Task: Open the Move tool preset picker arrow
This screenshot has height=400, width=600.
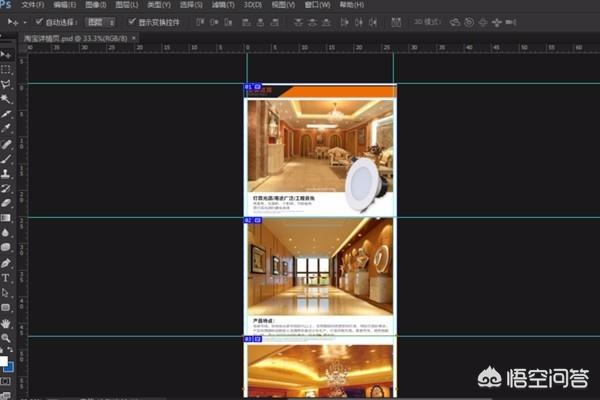Action: click(x=25, y=23)
